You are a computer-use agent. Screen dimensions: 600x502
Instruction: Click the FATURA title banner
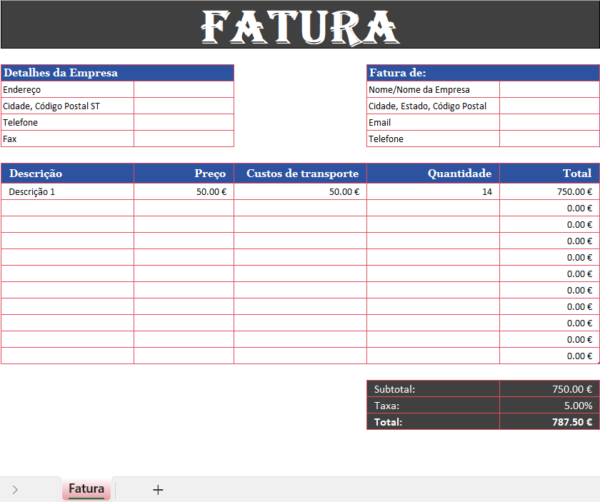click(300, 24)
